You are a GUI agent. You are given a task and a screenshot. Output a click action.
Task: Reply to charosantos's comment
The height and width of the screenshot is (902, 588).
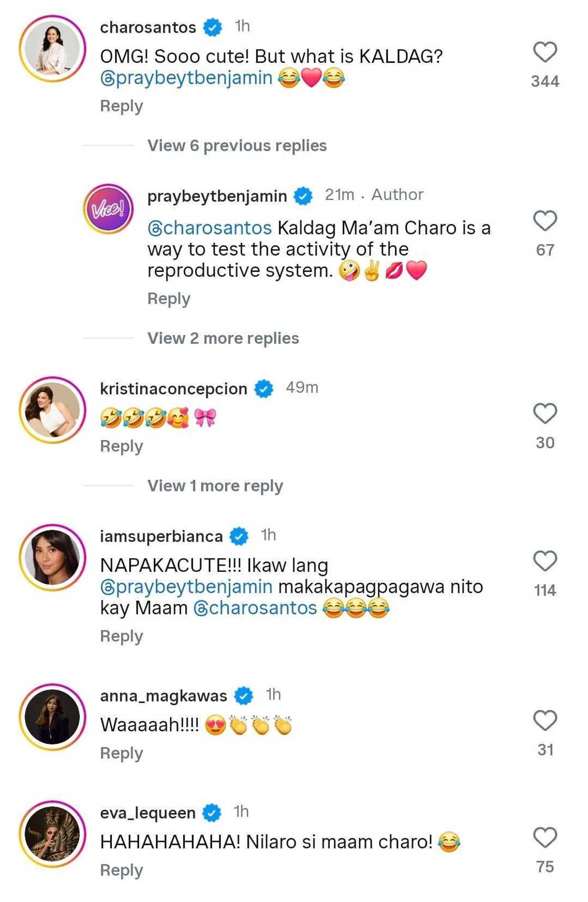pyautogui.click(x=122, y=106)
